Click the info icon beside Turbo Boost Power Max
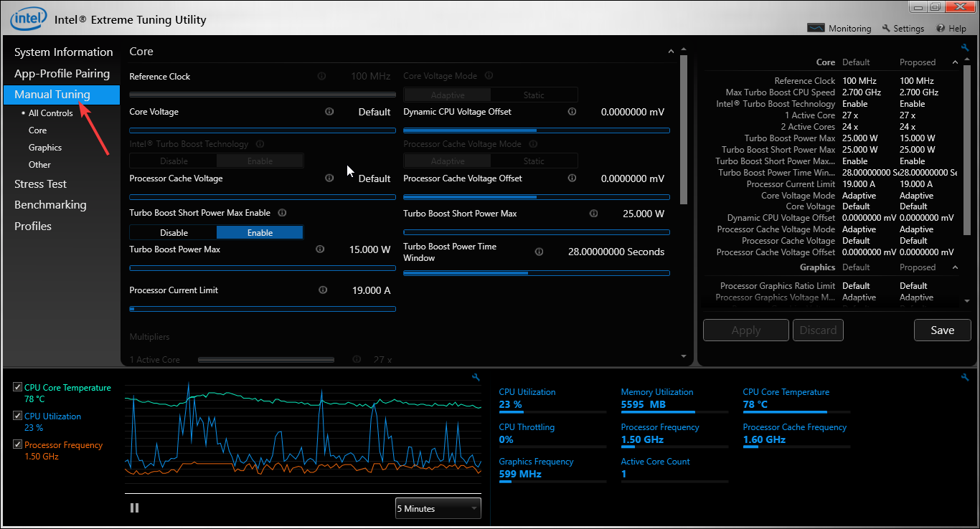980x529 pixels. (x=320, y=249)
